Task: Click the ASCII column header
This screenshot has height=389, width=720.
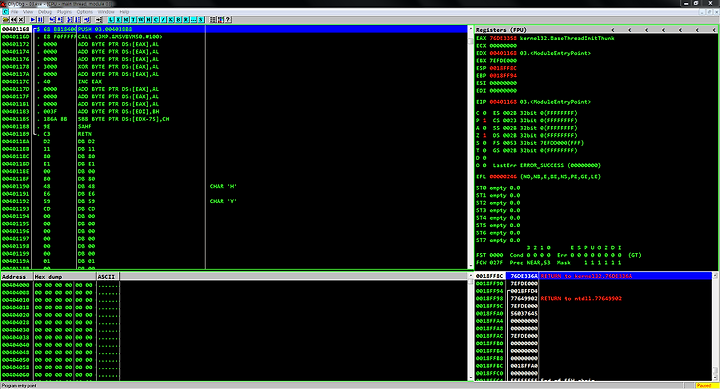Action: point(108,276)
